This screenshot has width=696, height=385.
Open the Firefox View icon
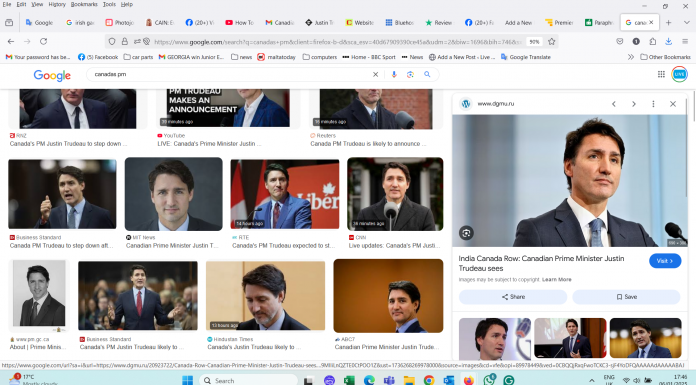pos(9,22)
